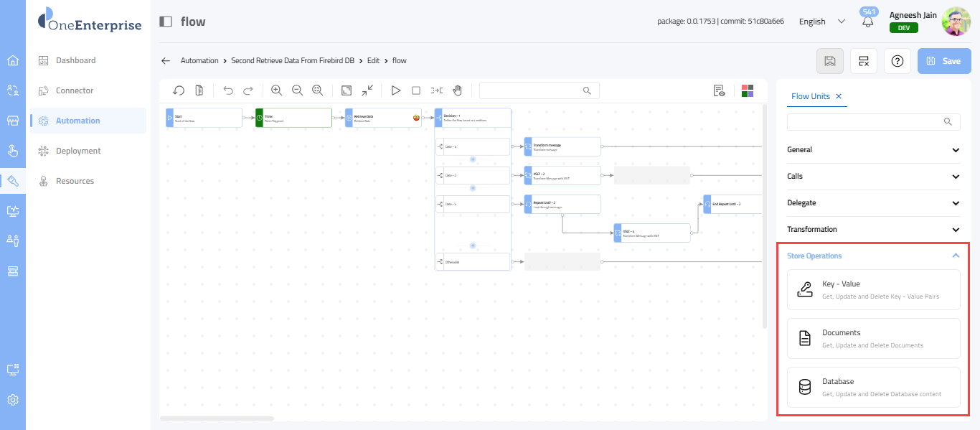The height and width of the screenshot is (430, 980).
Task: Select the hand pan tool
Action: point(457,90)
